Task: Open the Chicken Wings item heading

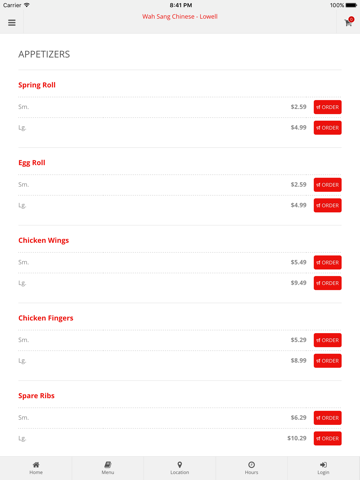Action: coord(44,240)
